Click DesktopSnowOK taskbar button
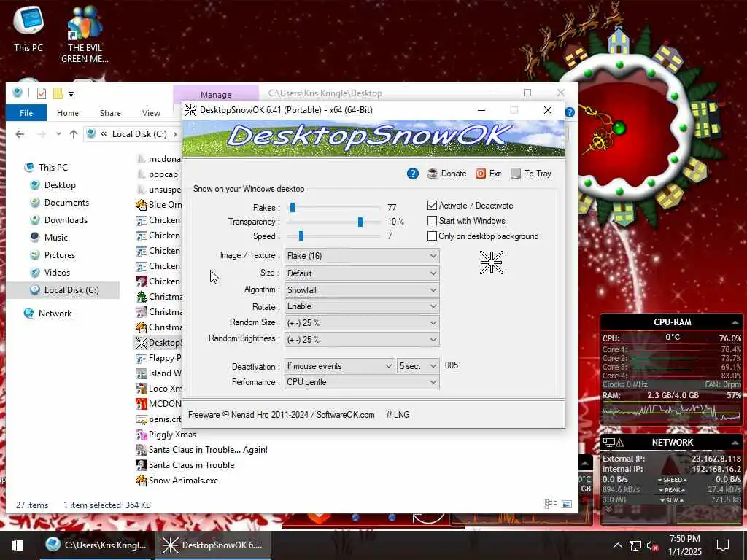 click(x=213, y=545)
